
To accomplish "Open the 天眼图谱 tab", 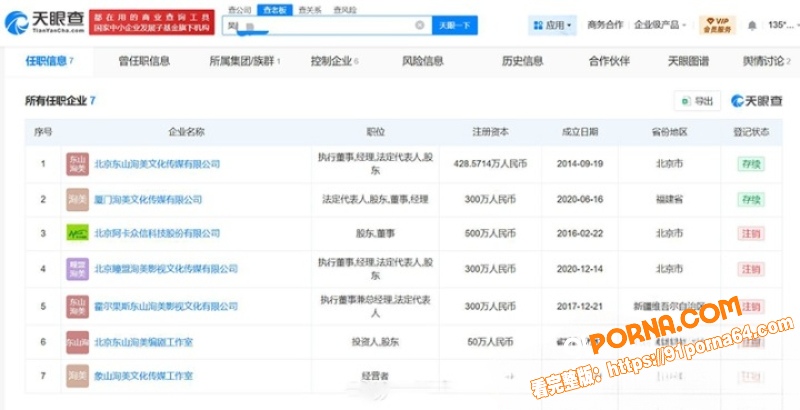I will point(688,61).
